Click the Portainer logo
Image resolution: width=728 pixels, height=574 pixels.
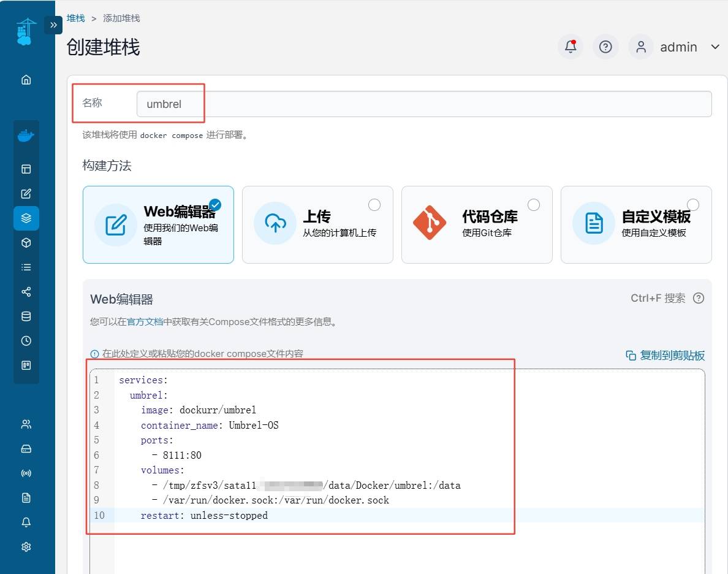[x=26, y=32]
